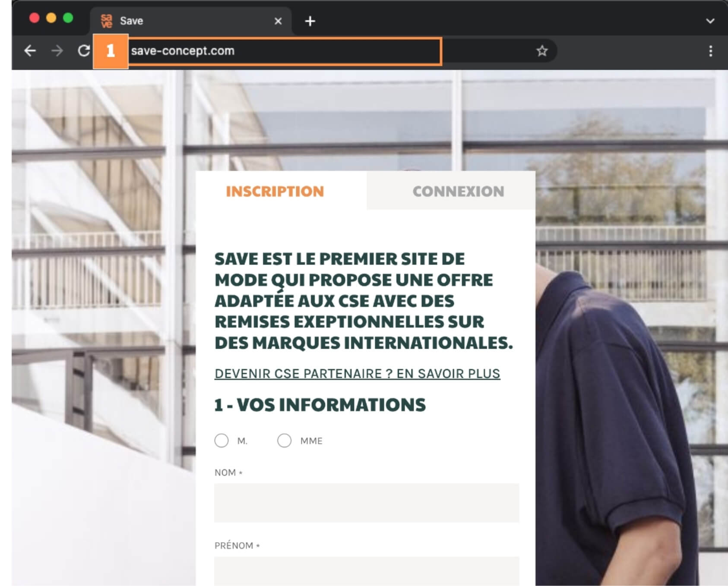Viewport: 728px width, 586px height.
Task: Click the PRÉNOM input field
Action: [x=367, y=571]
